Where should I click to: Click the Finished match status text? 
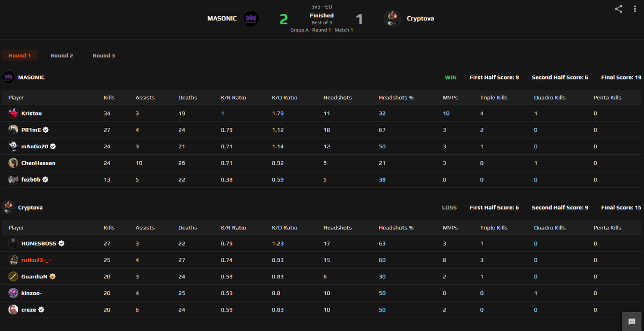(x=321, y=16)
